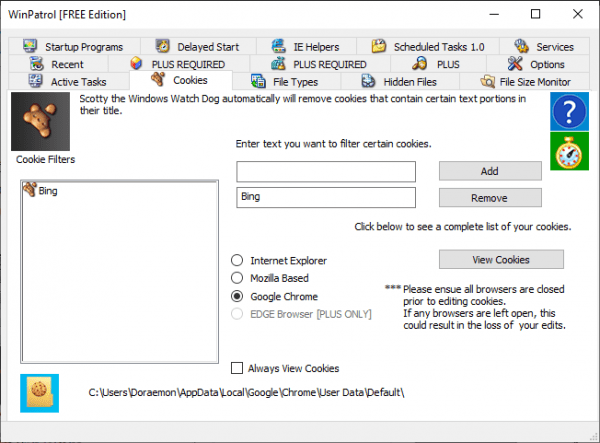Screen dimensions: 600x443
Task: Switch to Hidden Files tab
Action: (x=400, y=81)
